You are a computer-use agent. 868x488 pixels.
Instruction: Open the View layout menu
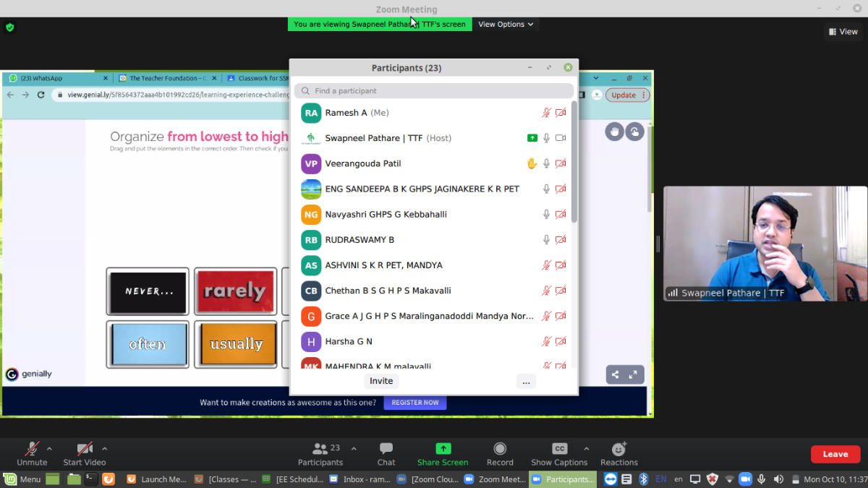pyautogui.click(x=843, y=31)
